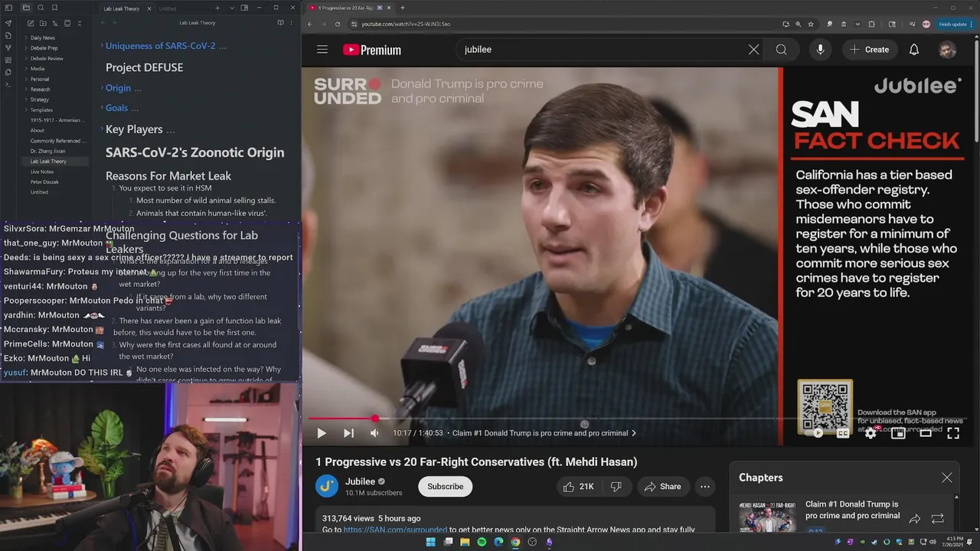Viewport: 980px width, 551px height.
Task: Mute the video volume speaker icon
Action: pyautogui.click(x=374, y=433)
